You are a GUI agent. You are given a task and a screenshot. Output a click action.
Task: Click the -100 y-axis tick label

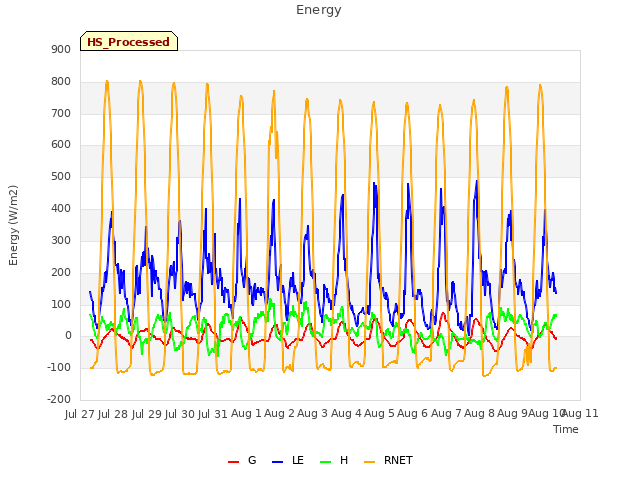(59, 367)
